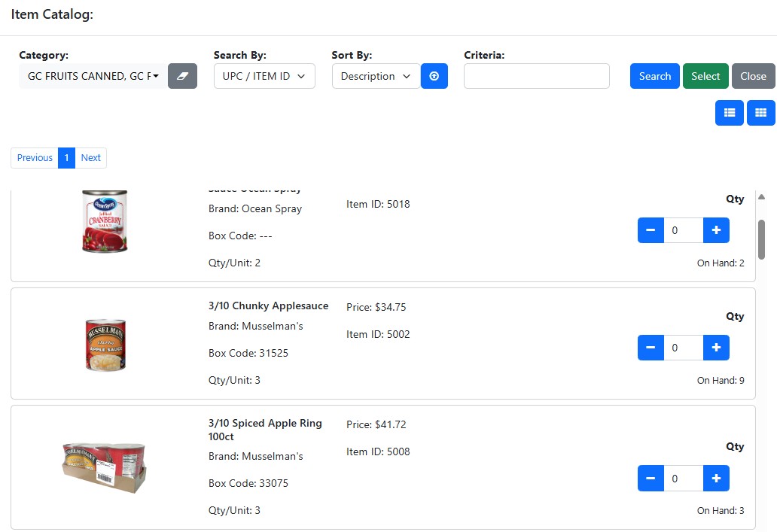Toggle sort direction arrow button

[434, 76]
